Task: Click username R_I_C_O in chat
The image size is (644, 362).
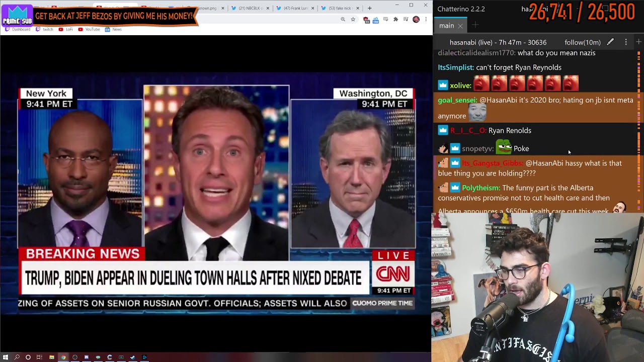Action: click(468, 131)
